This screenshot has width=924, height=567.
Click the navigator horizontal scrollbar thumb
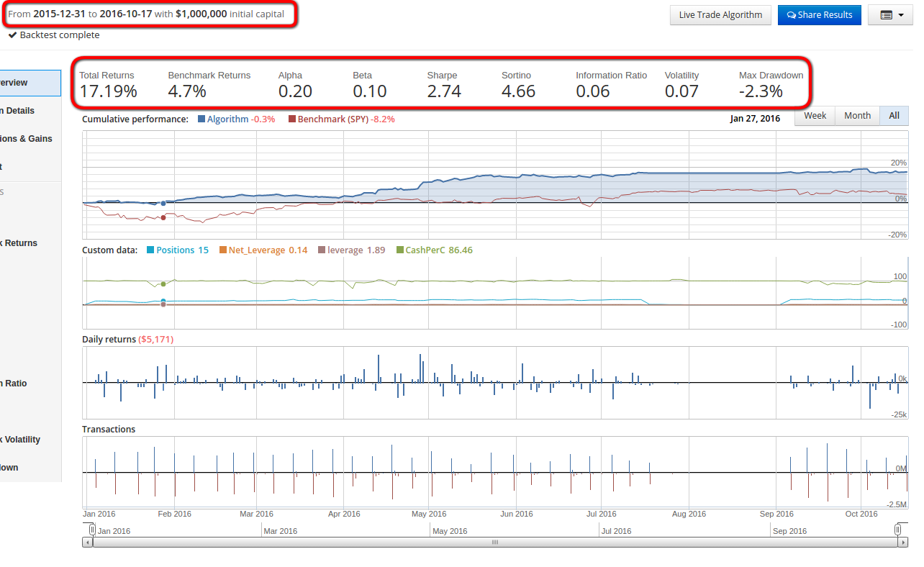pyautogui.click(x=495, y=543)
